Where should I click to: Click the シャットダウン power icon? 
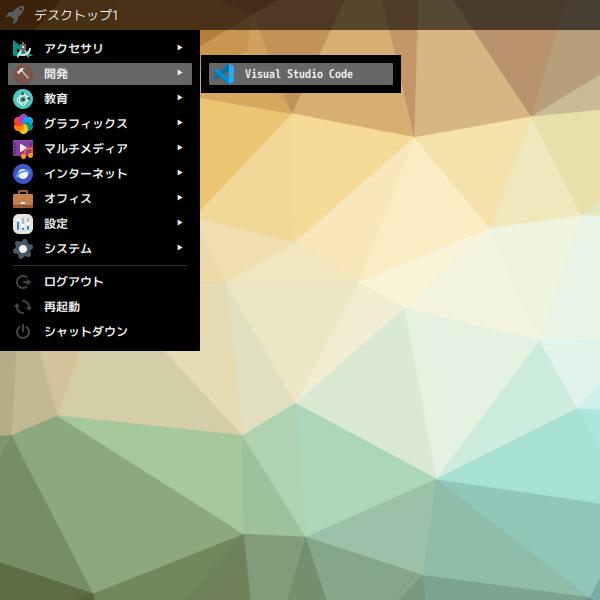(x=23, y=332)
